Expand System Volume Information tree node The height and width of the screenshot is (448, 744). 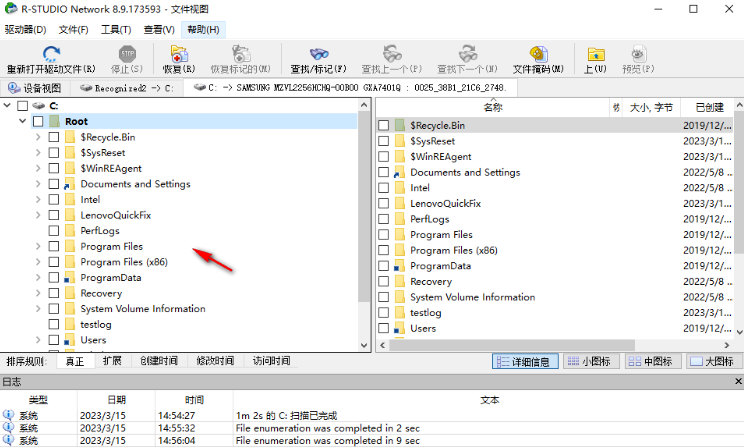tap(38, 309)
